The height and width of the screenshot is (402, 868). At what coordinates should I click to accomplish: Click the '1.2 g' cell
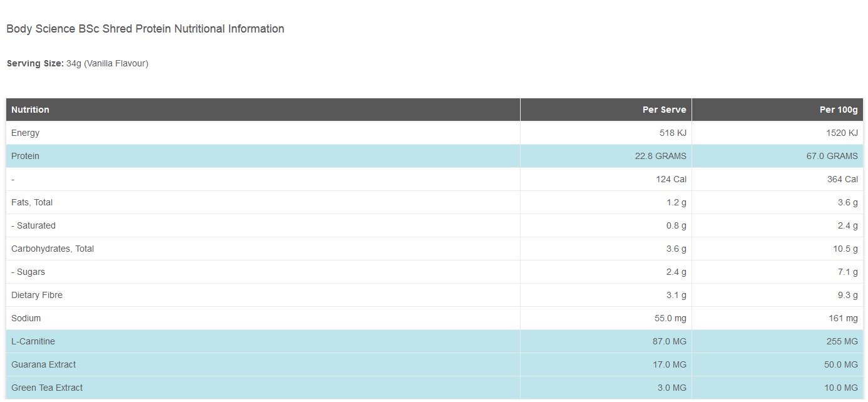coord(606,202)
